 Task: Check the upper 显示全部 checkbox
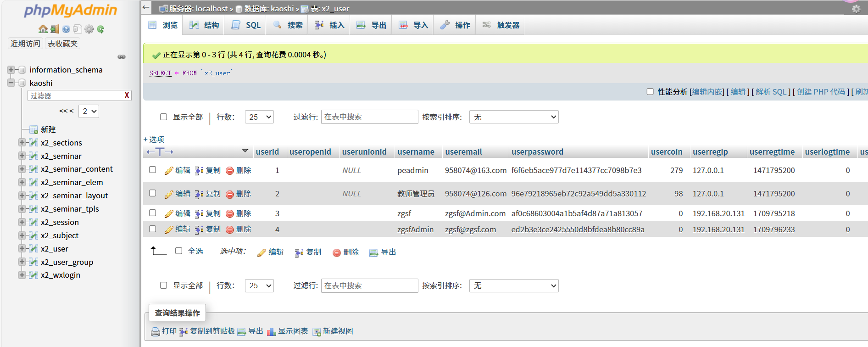click(x=163, y=117)
